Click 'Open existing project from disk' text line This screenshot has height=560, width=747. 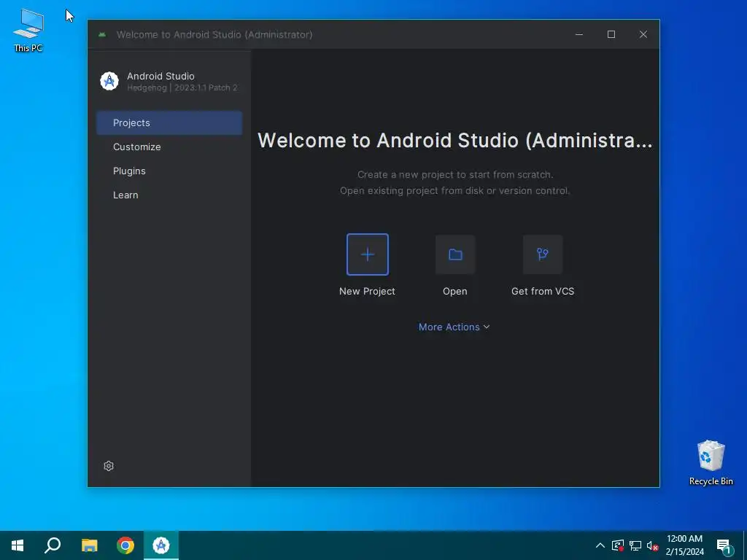coord(455,191)
